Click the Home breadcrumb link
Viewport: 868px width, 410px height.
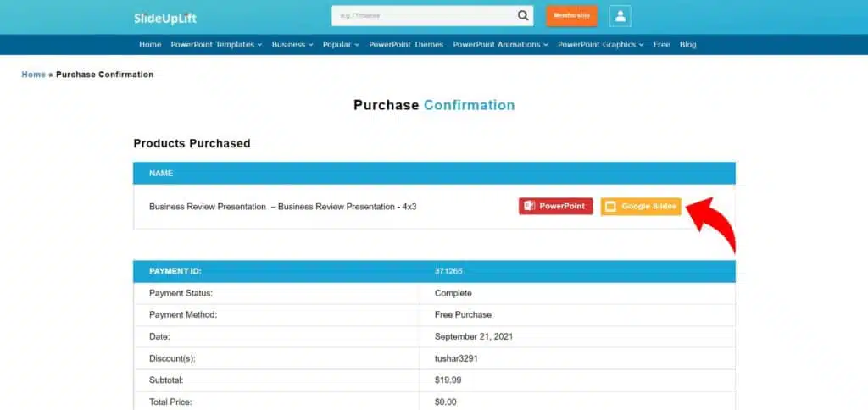[x=33, y=75]
